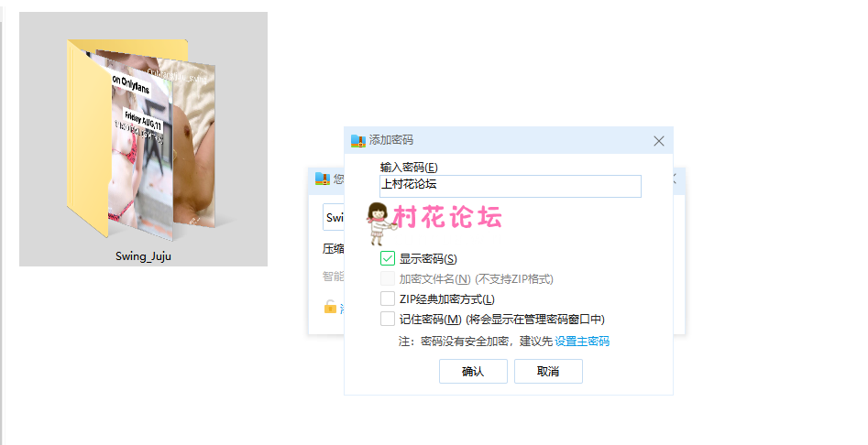Click the archive icon of the background dialog
Viewport: 868px width, 445px height.
tap(323, 178)
